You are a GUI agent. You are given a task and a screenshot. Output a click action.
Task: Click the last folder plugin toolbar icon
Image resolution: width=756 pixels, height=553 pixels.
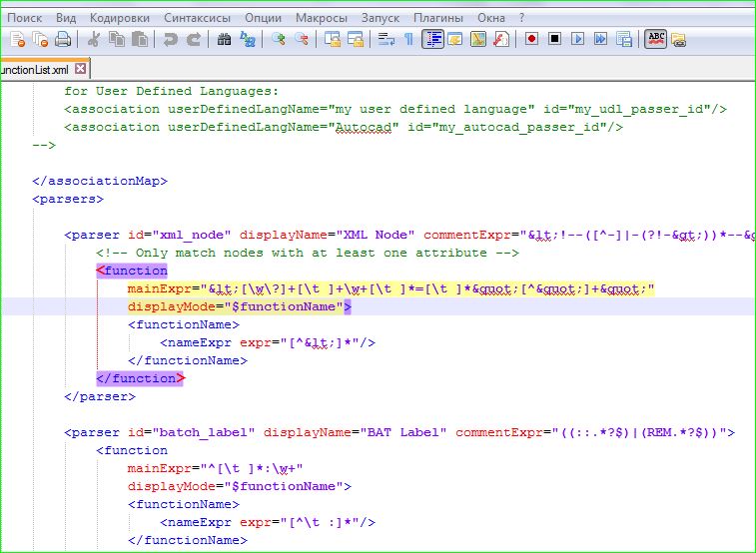click(678, 40)
